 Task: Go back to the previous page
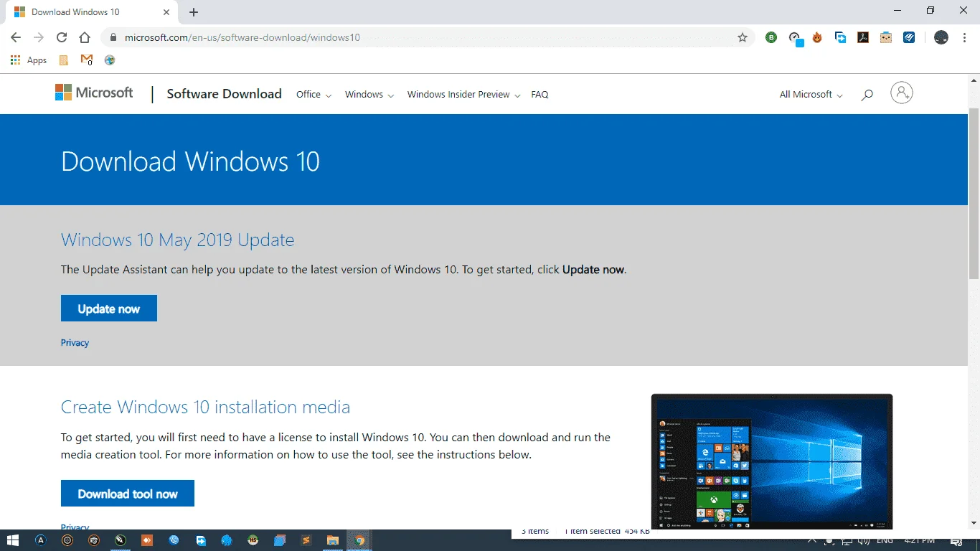[x=16, y=37]
